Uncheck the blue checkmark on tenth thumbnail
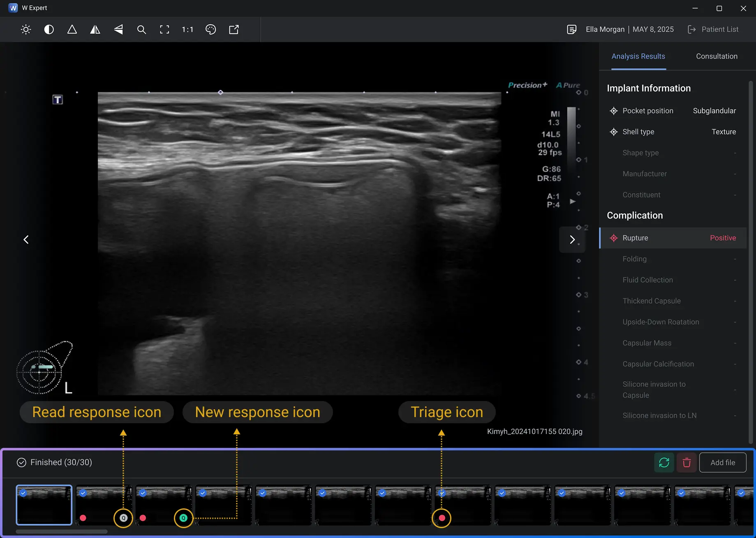The height and width of the screenshot is (538, 756). 562,493
